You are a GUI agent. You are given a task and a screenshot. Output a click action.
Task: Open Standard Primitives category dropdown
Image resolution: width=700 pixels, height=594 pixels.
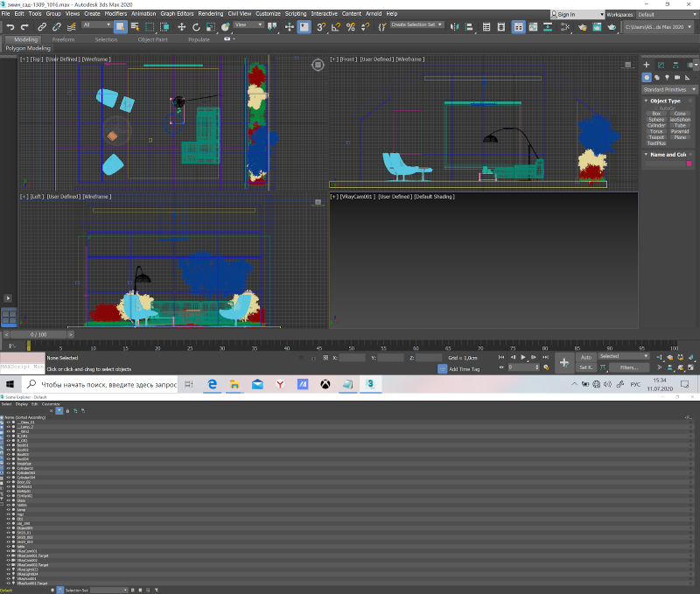point(669,90)
